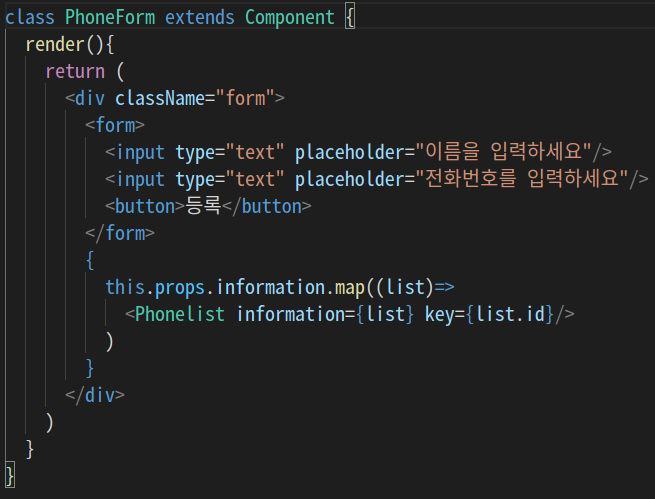Click this in this.props.information
The width and height of the screenshot is (655, 499).
tap(125, 287)
